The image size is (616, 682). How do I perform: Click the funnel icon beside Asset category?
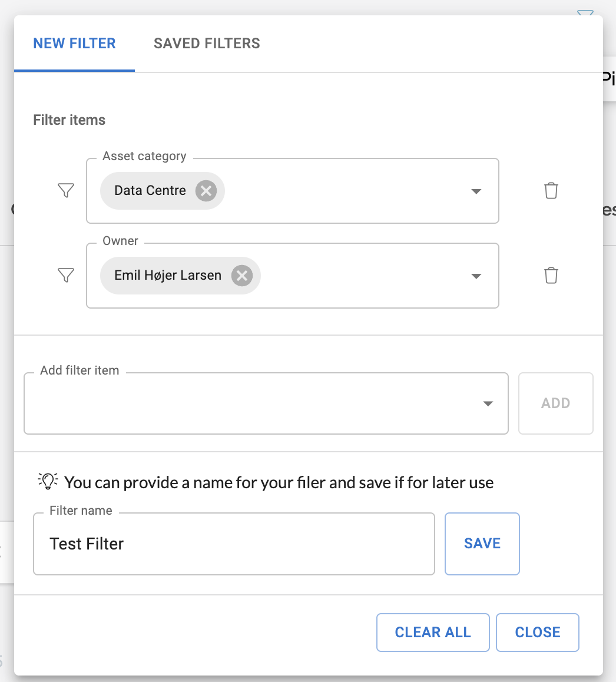(66, 190)
